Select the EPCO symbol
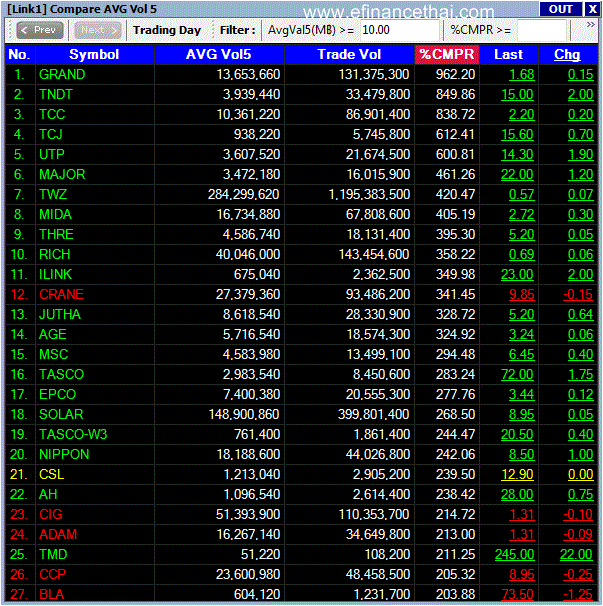 click(58, 395)
